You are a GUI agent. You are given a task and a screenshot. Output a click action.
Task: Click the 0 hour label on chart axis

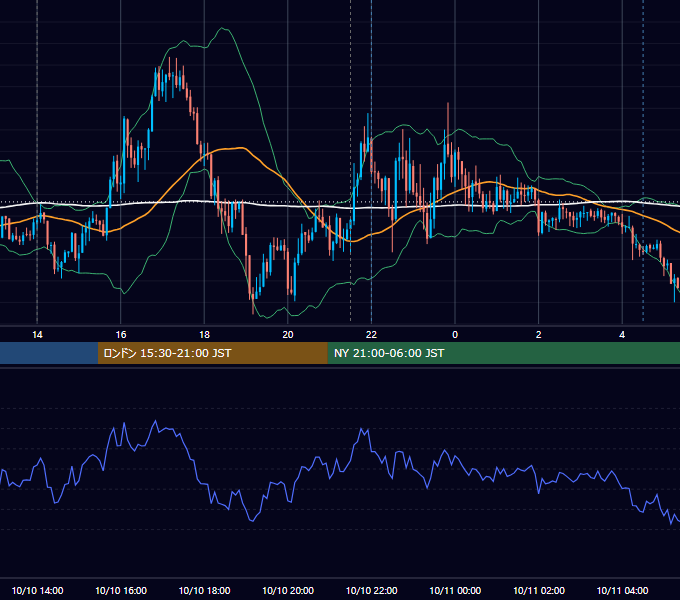455,335
